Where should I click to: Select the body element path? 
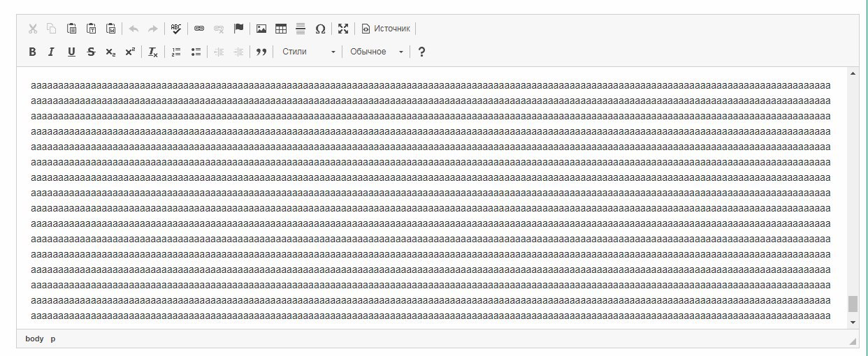34,339
